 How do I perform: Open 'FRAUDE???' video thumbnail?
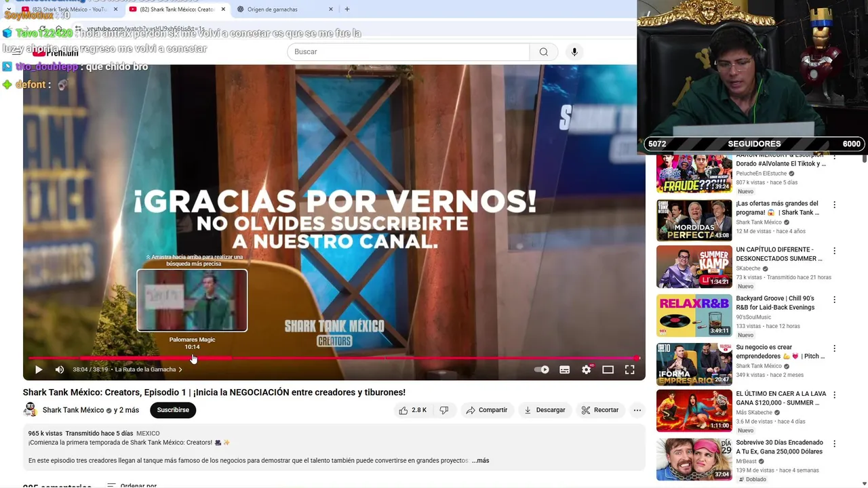[694, 174]
